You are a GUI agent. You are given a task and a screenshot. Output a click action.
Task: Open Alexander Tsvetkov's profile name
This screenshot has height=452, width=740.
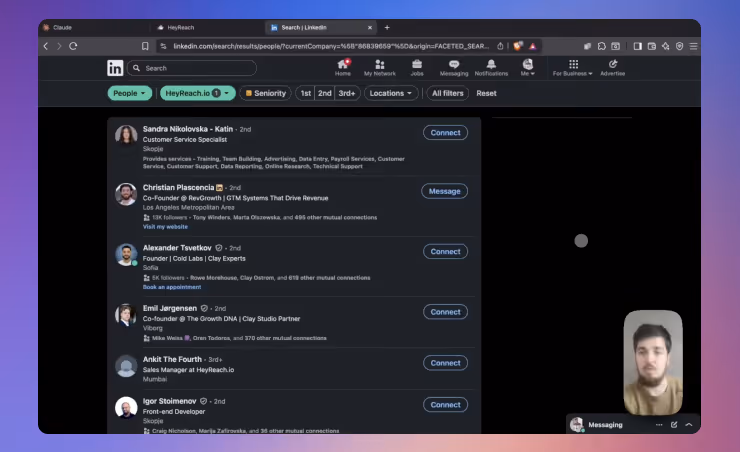pyautogui.click(x=177, y=248)
